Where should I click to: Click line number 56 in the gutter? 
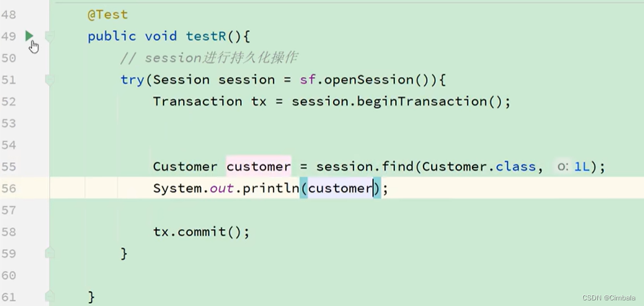9,188
